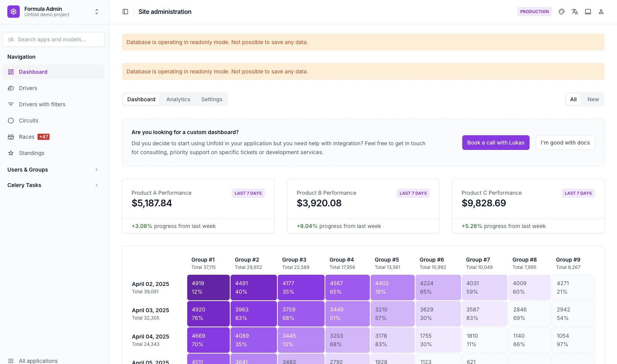The image size is (617, 364).
Task: Click the PRODUCTION environment badge
Action: [x=534, y=12]
